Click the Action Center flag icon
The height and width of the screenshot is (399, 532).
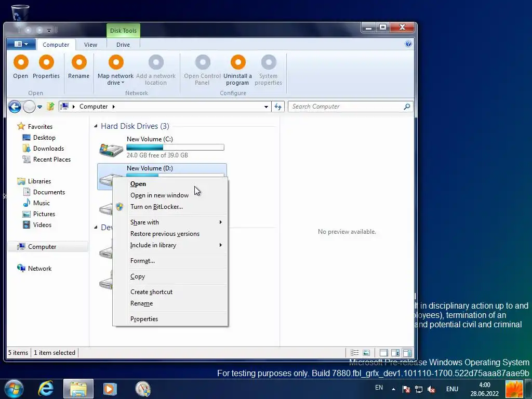click(406, 389)
